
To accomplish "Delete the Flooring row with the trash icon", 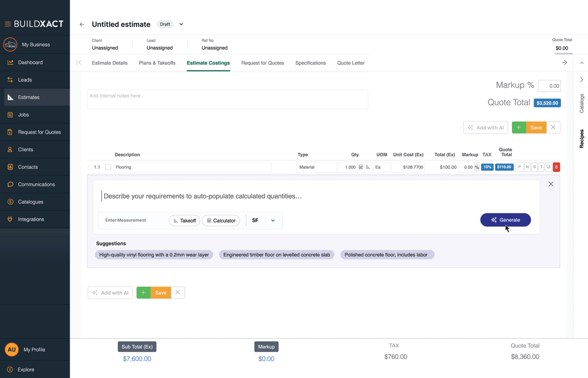I will 556,167.
